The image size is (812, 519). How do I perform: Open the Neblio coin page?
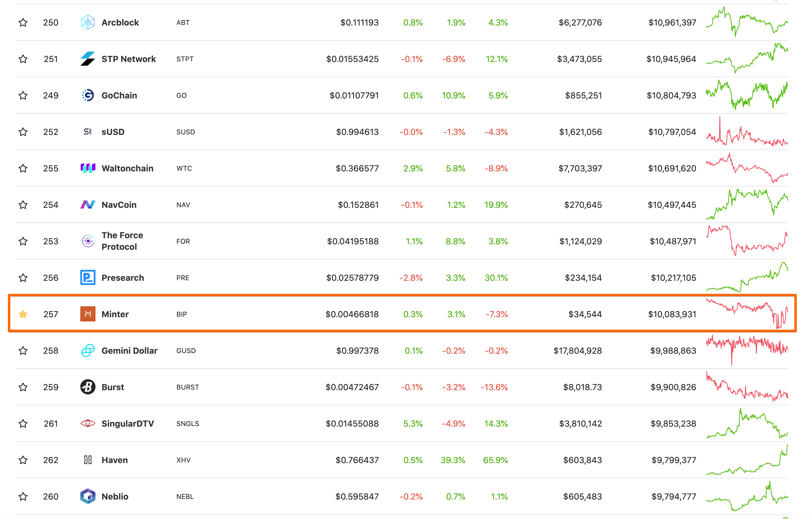(x=115, y=497)
